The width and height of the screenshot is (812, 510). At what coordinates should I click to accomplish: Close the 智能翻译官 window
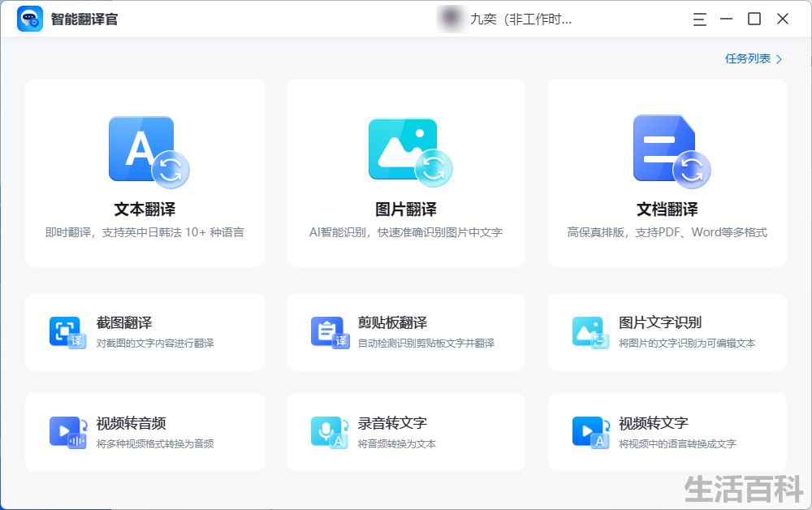click(783, 19)
